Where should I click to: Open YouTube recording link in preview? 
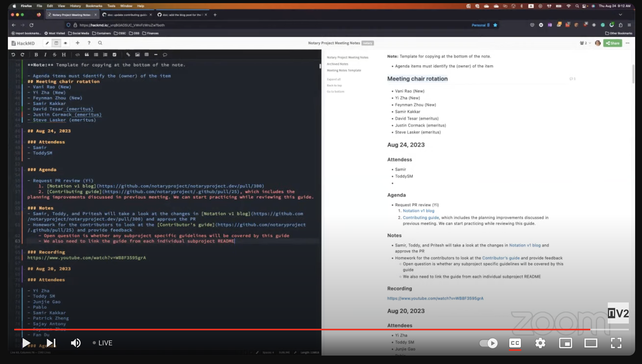click(435, 298)
